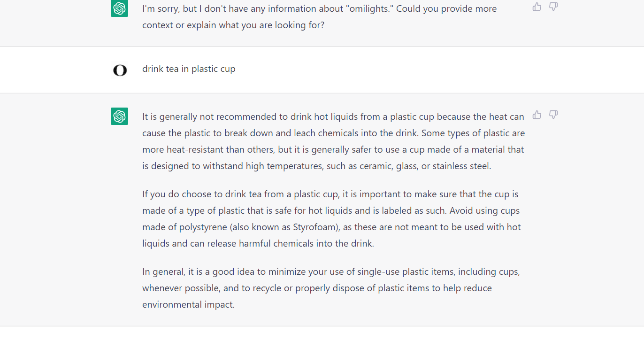Click the word "Styrofoam" in the answer
The width and height of the screenshot is (644, 341).
tap(314, 227)
